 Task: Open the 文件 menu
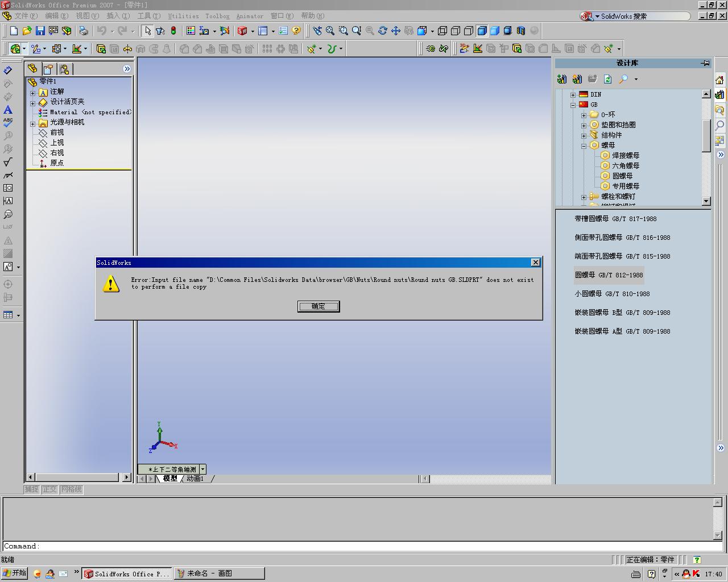tap(26, 16)
